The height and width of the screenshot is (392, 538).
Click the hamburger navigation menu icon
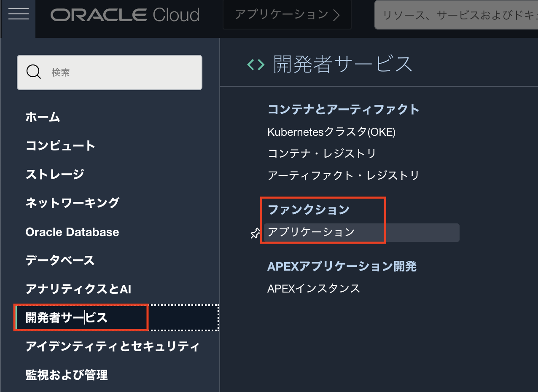click(18, 15)
